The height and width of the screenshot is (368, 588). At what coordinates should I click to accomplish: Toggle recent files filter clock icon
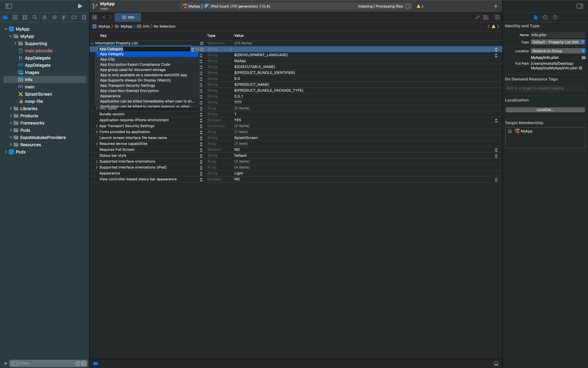[78, 363]
